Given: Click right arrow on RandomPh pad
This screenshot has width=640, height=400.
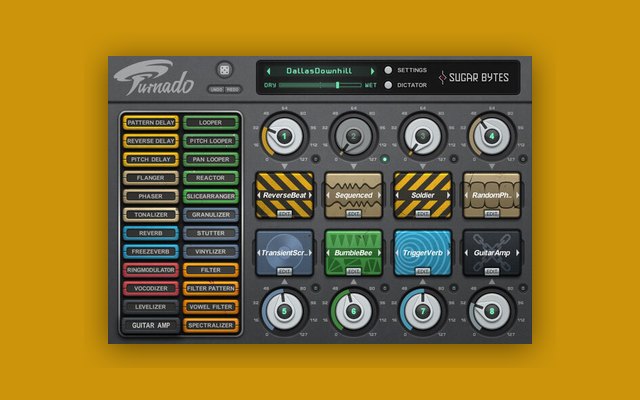Looking at the screenshot, I should coord(518,195).
